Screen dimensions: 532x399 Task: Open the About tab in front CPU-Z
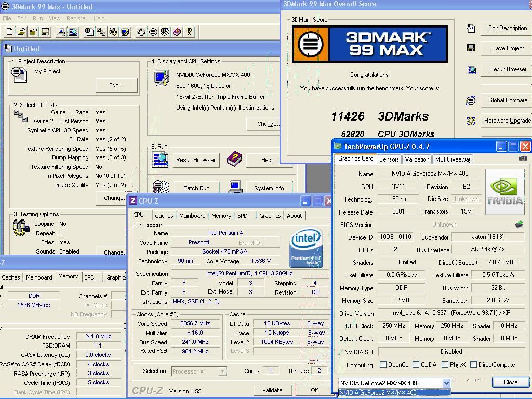click(x=294, y=216)
